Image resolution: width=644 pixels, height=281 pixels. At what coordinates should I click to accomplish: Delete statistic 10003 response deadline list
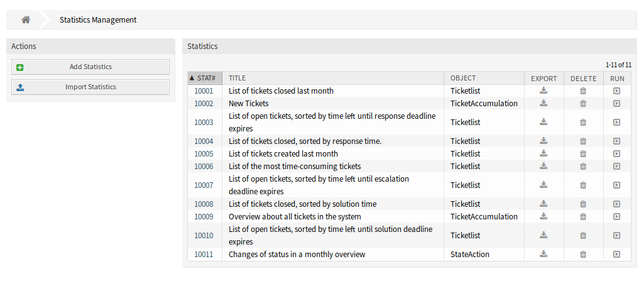click(x=583, y=122)
